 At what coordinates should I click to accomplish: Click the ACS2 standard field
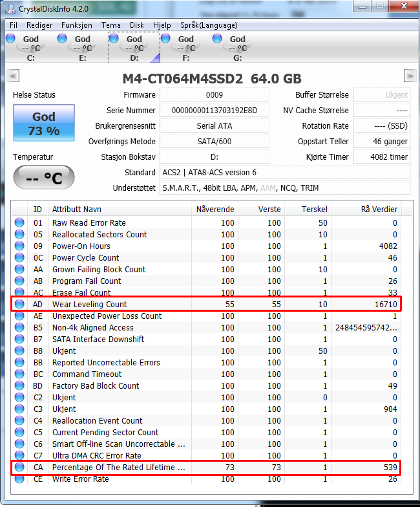click(x=286, y=172)
